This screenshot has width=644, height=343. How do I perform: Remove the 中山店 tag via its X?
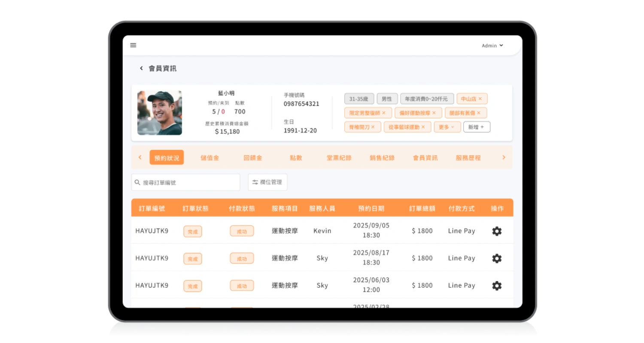click(480, 99)
